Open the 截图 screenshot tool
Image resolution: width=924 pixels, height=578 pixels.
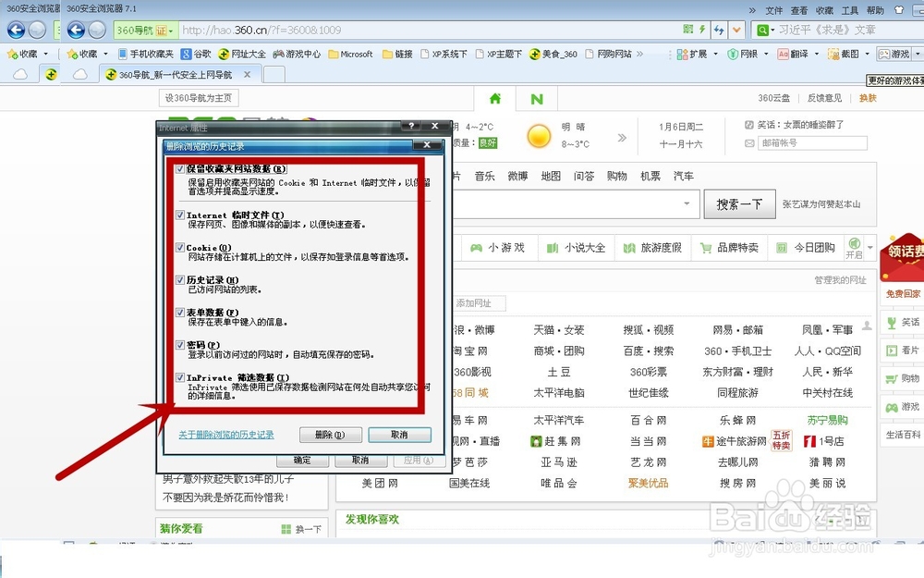coord(844,54)
